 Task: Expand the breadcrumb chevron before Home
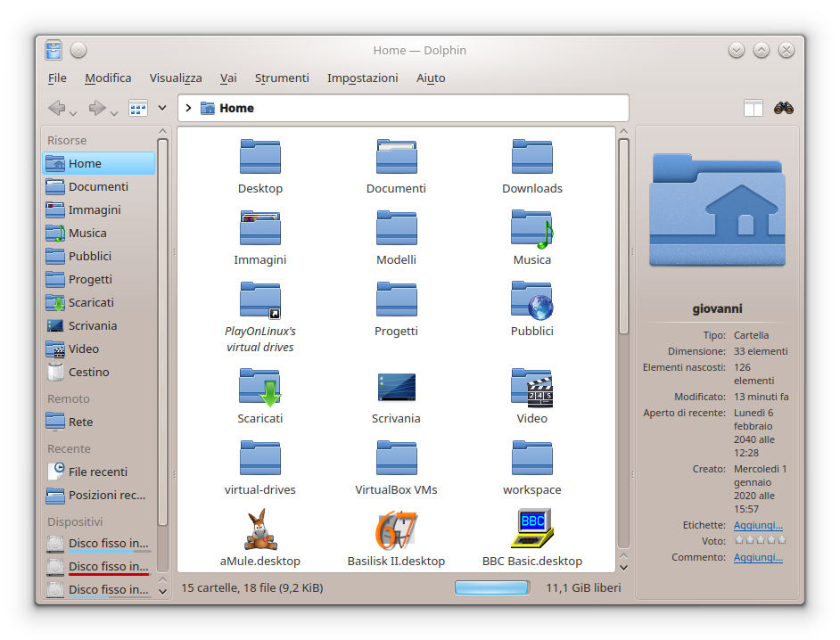188,108
